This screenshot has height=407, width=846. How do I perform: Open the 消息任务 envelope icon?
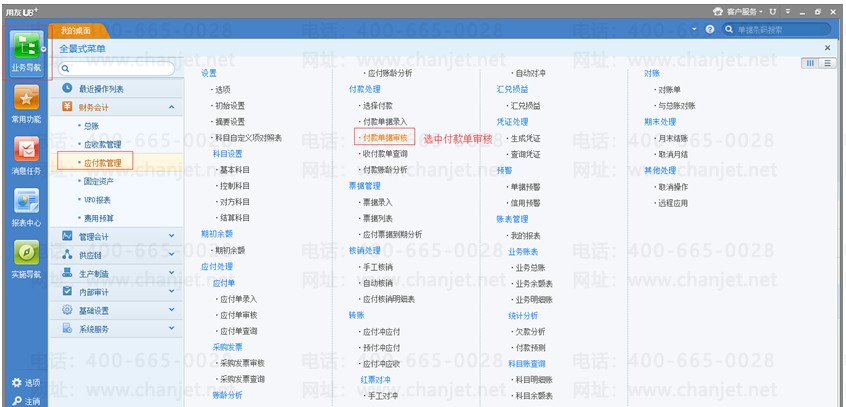[x=26, y=151]
